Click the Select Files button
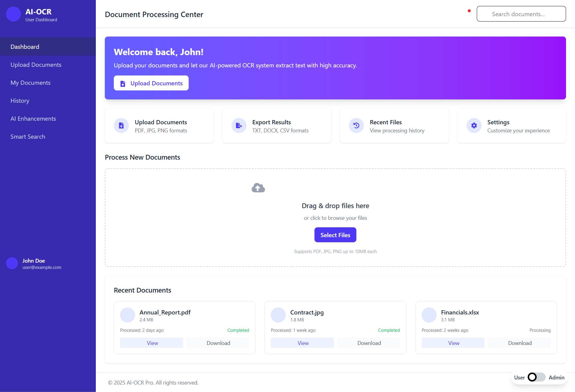This screenshot has width=575, height=392. [x=335, y=235]
